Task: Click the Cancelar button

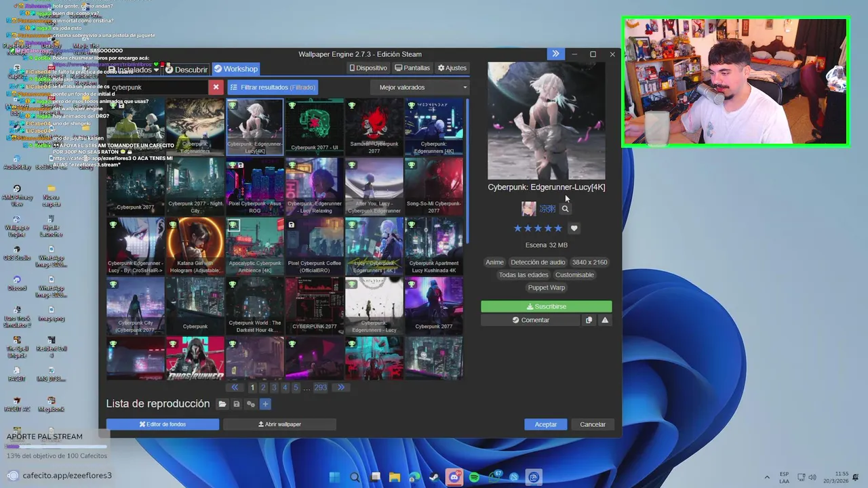Action: [593, 424]
